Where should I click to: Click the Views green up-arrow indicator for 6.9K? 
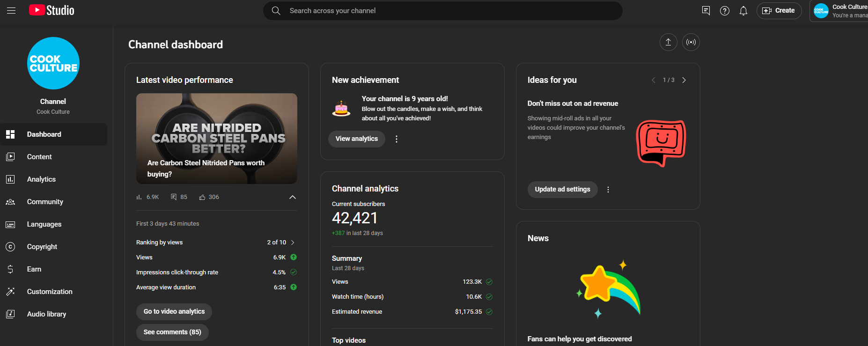click(x=294, y=258)
